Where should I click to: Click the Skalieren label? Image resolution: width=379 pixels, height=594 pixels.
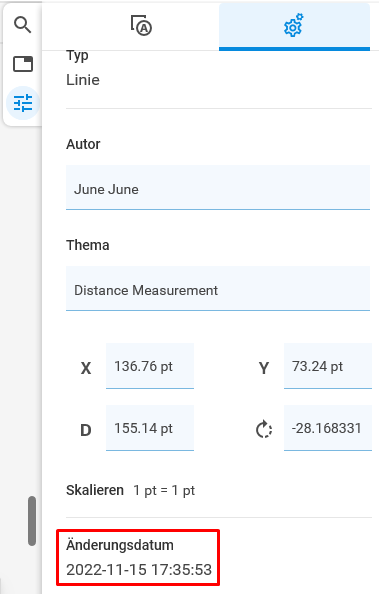95,490
